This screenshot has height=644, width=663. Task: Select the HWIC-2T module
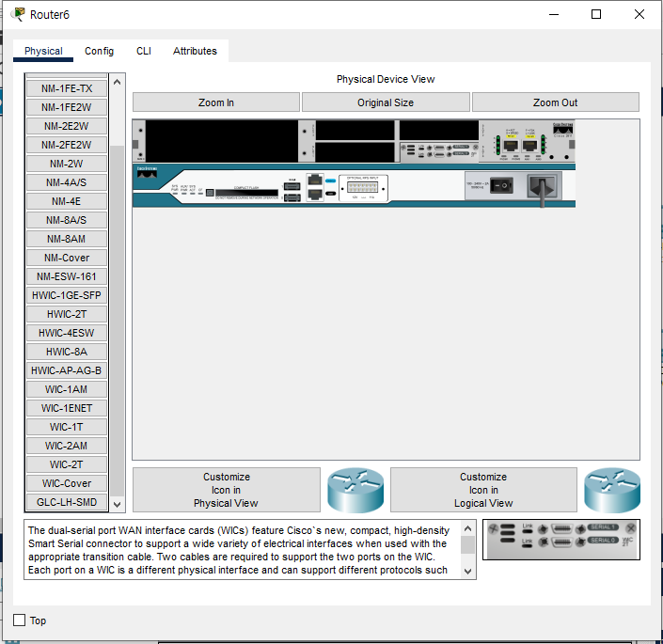tap(67, 314)
